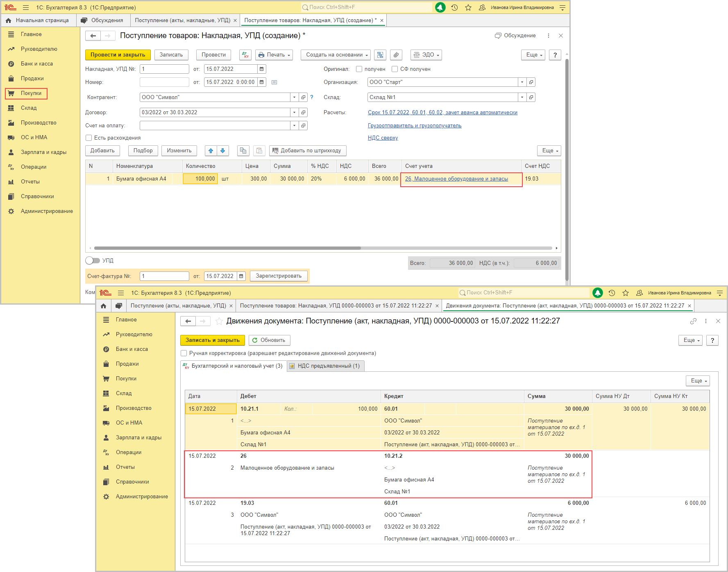The width and height of the screenshot is (728, 572).
Task: Click the favorite star beside Движения документа title
Action: (x=219, y=321)
